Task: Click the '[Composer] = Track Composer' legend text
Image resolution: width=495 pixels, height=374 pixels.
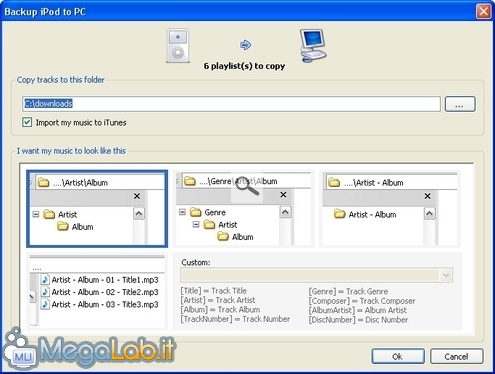Action: (x=362, y=301)
